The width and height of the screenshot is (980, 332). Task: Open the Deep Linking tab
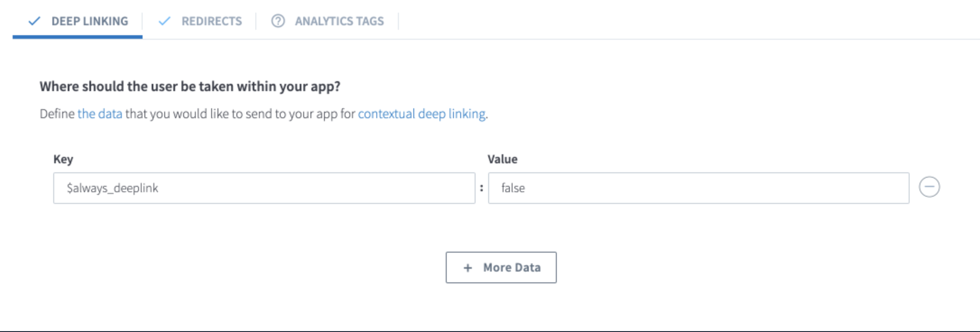click(x=89, y=21)
